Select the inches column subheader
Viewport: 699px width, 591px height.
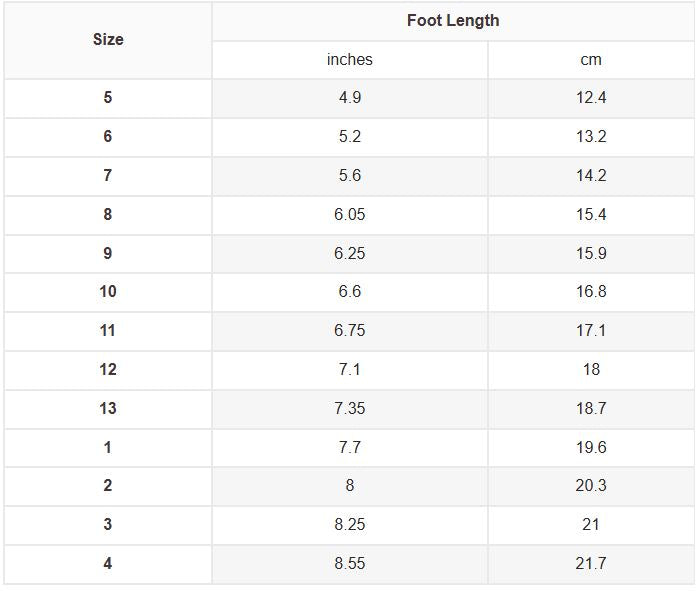point(350,60)
